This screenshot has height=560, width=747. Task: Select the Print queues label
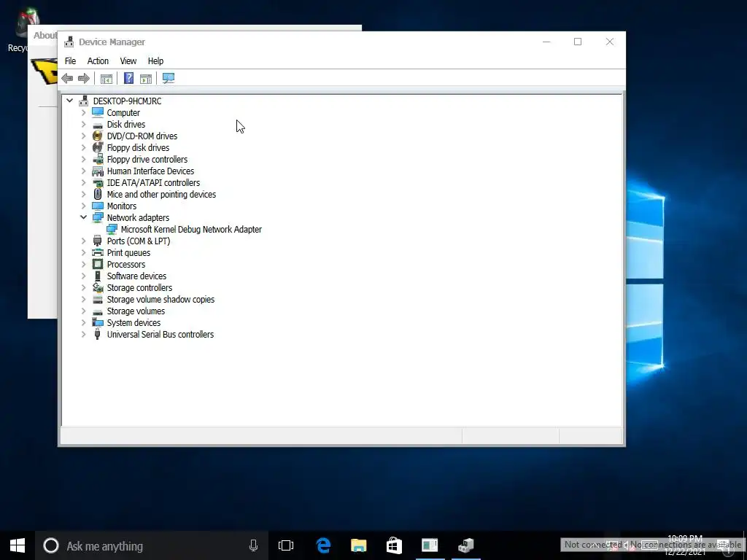click(128, 253)
